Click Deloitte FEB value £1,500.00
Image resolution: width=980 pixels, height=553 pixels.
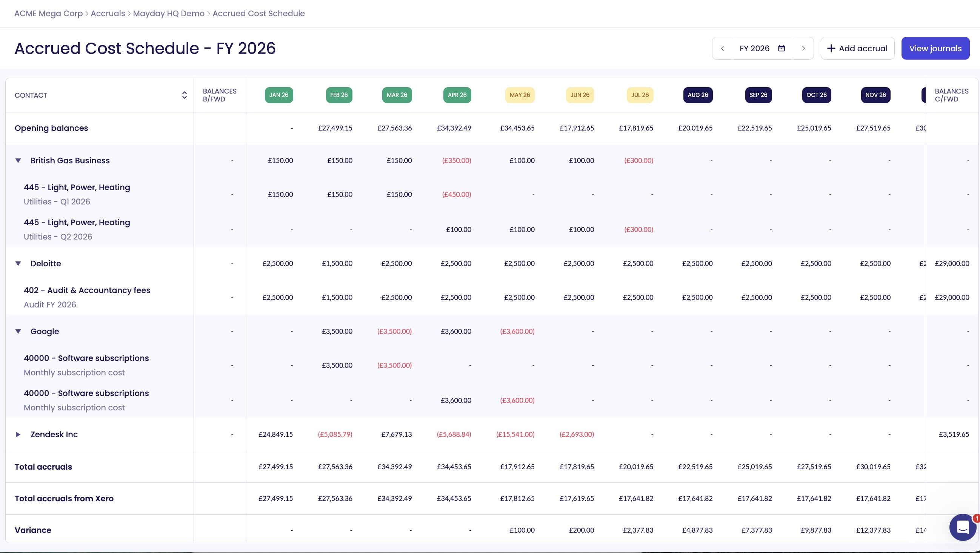click(x=337, y=264)
